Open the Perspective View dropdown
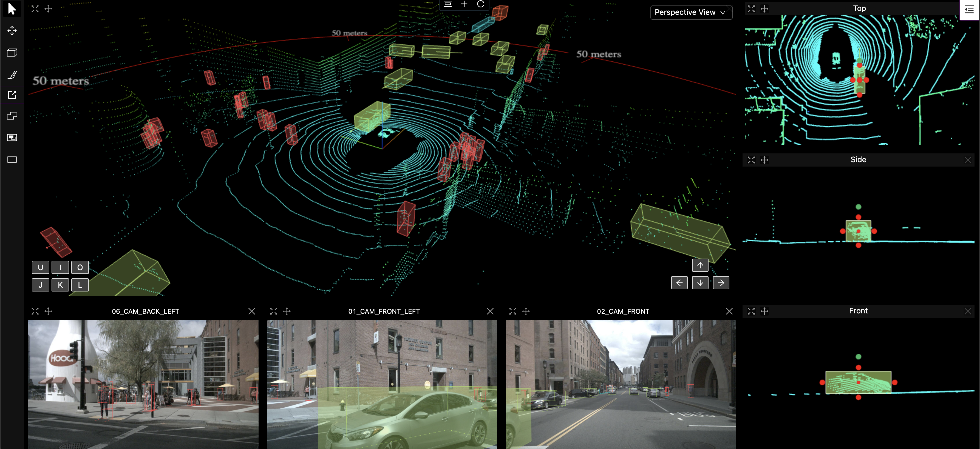Viewport: 980px width, 449px height. point(691,13)
